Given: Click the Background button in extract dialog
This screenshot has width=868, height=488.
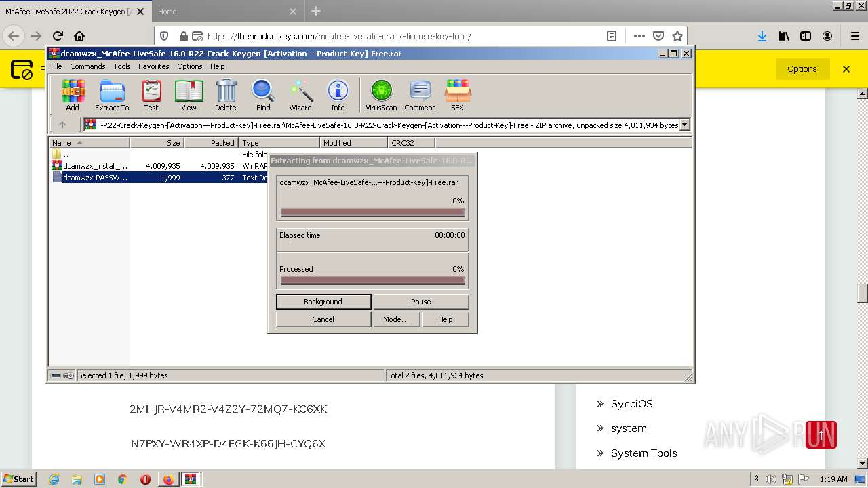Looking at the screenshot, I should [323, 302].
